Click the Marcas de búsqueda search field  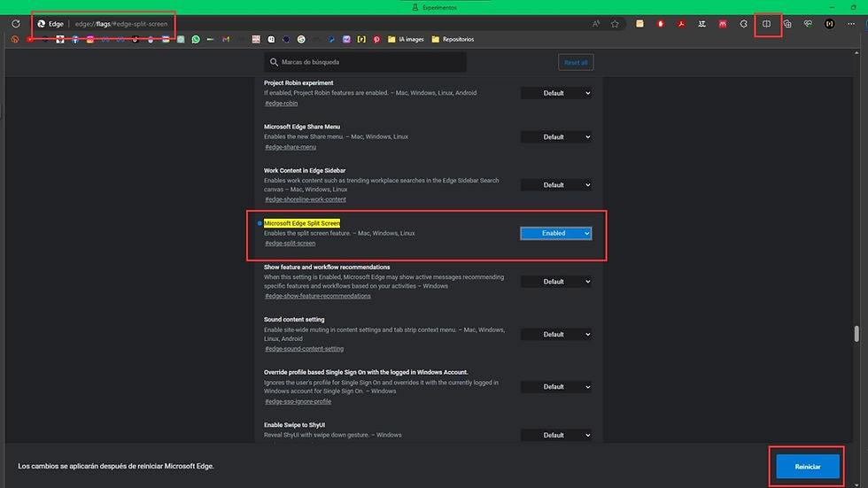pyautogui.click(x=365, y=62)
